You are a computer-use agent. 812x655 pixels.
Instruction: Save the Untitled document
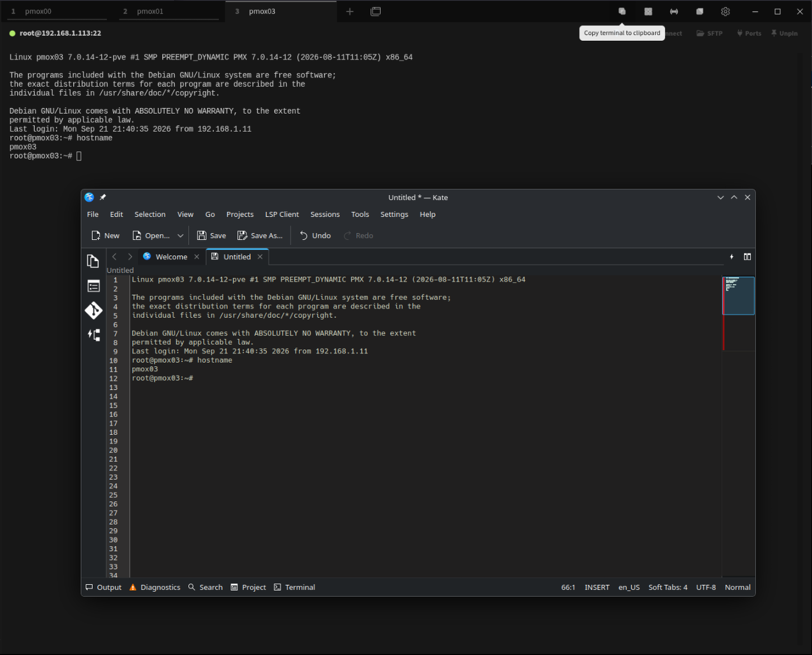coord(212,235)
